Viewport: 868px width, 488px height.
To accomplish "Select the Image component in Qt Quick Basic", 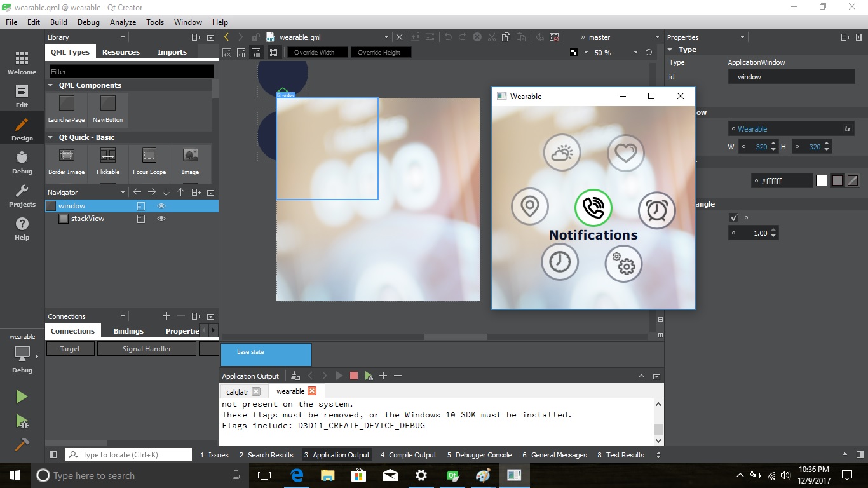I will (x=190, y=160).
